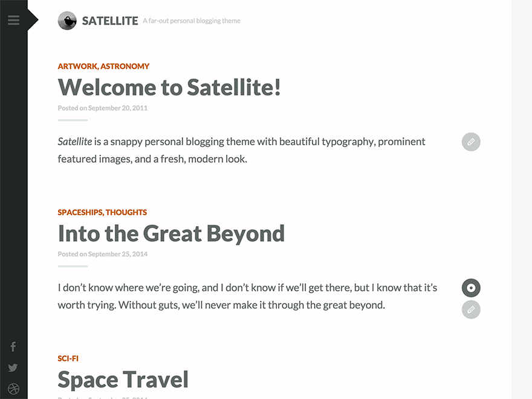
Task: Click the Satellite cat logo avatar
Action: point(67,20)
